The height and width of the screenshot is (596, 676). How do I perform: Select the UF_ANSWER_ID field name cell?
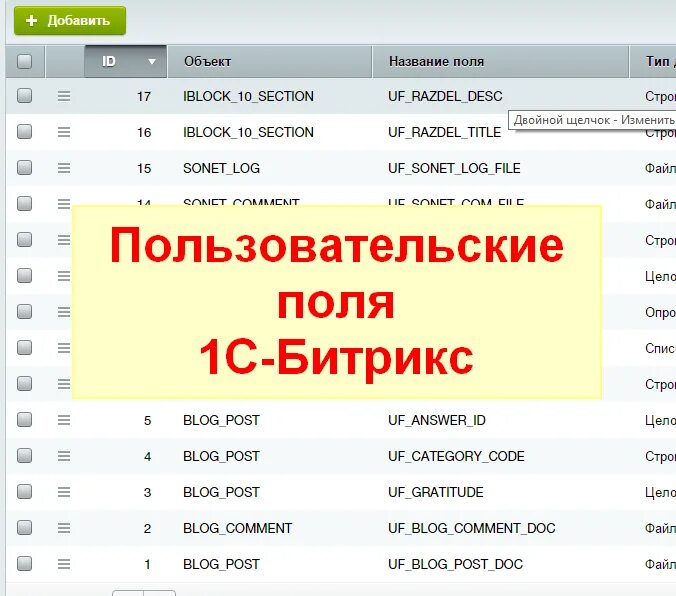point(437,420)
